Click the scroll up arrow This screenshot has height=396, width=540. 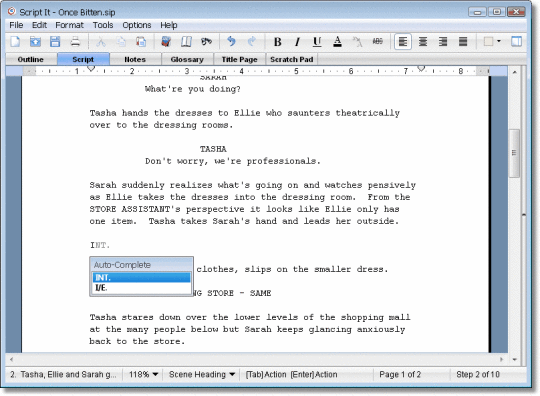click(x=514, y=72)
